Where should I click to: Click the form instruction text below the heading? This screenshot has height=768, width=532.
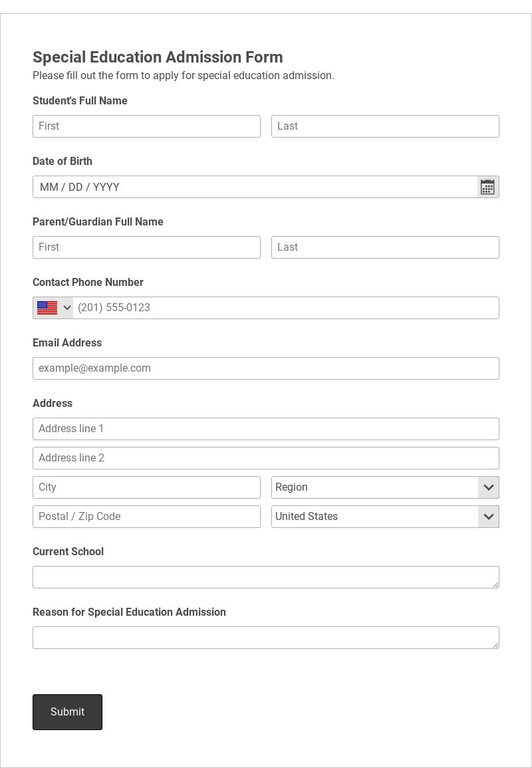[x=184, y=75]
